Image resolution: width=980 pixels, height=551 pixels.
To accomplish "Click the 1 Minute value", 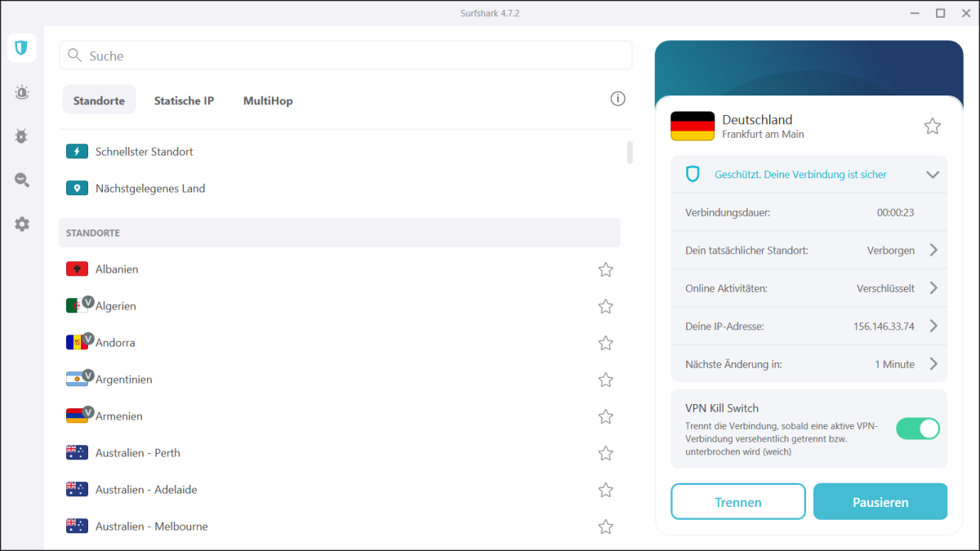I will (894, 364).
